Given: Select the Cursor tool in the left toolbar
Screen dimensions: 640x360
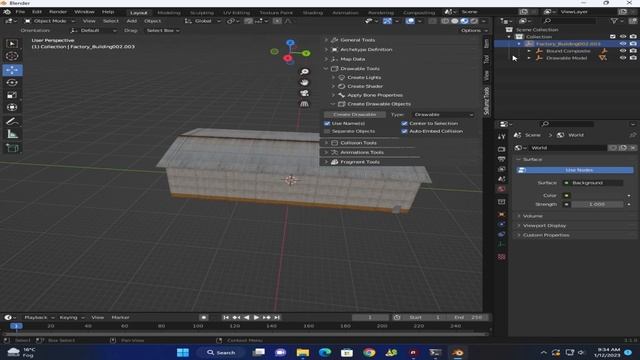Looking at the screenshot, I should click(12, 56).
